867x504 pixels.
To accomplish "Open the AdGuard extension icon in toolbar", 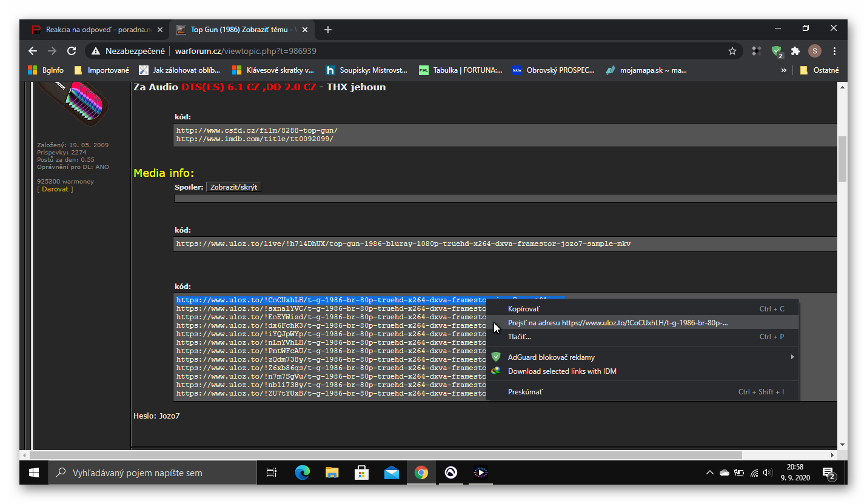I will [x=776, y=51].
